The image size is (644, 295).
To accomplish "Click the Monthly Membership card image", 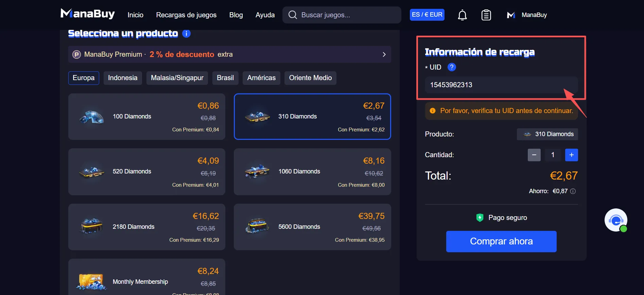I will click(x=91, y=282).
